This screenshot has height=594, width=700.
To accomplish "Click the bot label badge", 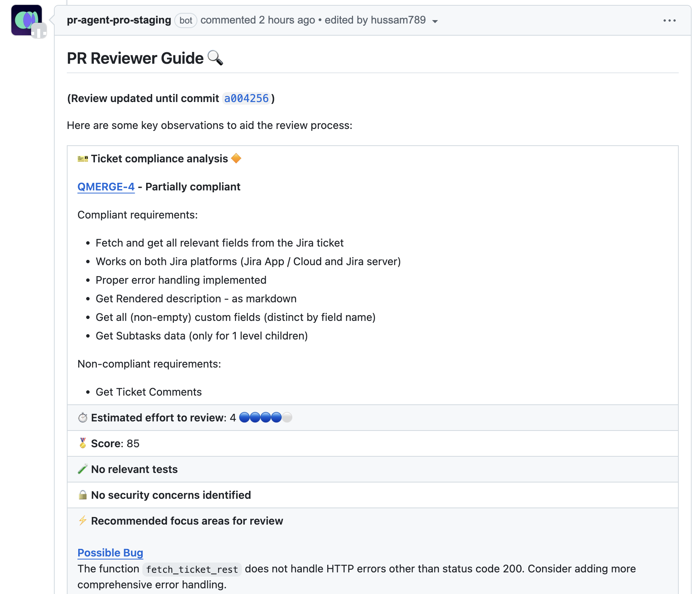I will coord(186,20).
